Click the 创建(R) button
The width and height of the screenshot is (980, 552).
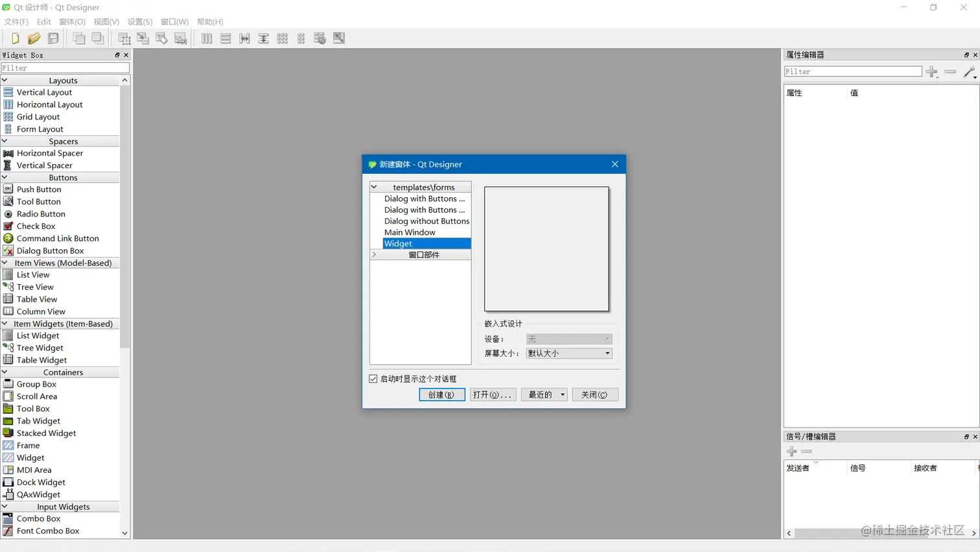[442, 395]
